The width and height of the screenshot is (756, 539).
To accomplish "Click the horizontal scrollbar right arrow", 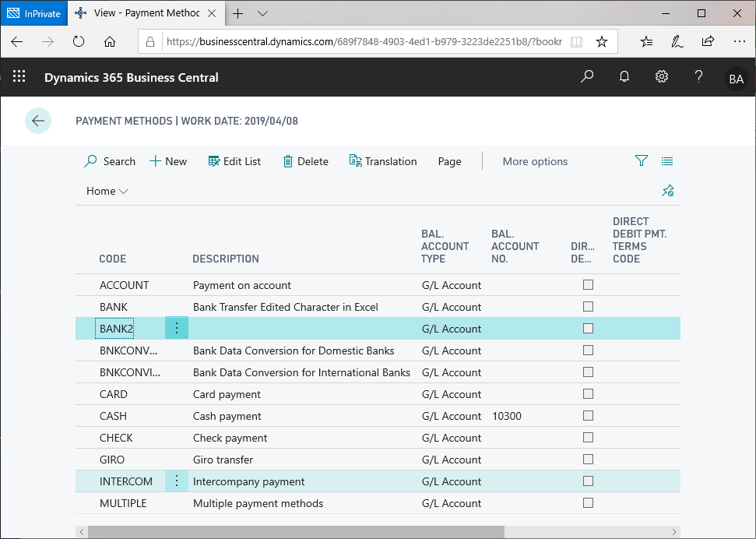I will [674, 532].
